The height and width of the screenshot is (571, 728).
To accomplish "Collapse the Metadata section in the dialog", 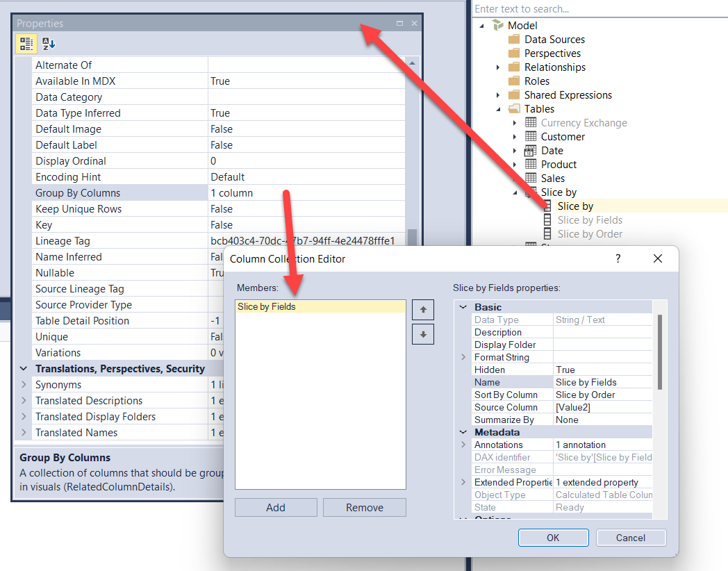I will tap(463, 431).
